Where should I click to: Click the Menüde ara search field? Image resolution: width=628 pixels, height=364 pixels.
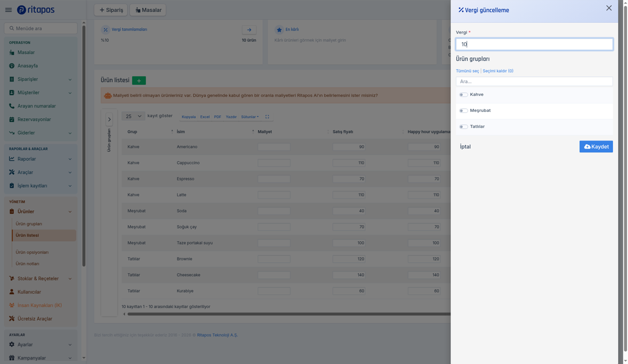[x=41, y=28]
